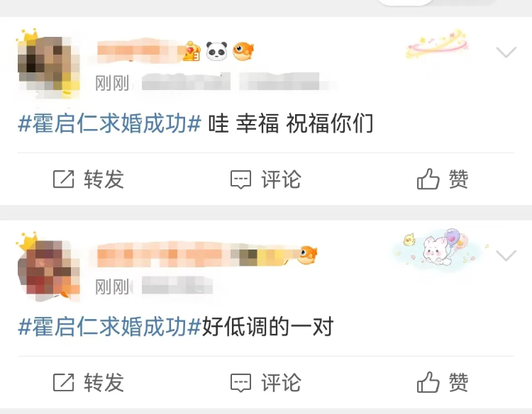Image resolution: width=532 pixels, height=414 pixels.
Task: Click the 转发 label on first post
Action: click(x=104, y=179)
